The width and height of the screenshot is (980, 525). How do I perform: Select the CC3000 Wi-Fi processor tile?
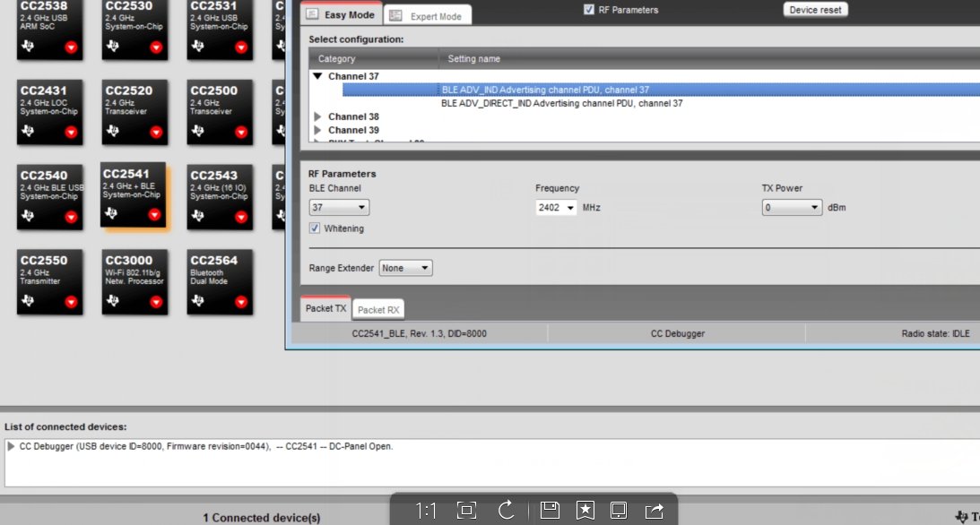tap(134, 281)
